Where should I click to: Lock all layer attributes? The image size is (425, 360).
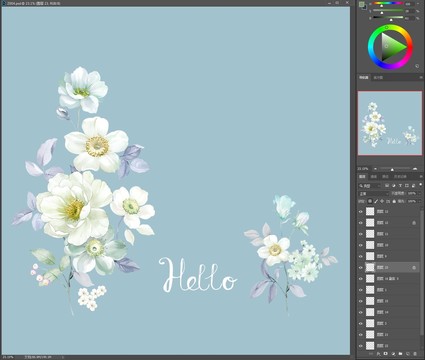[394, 201]
